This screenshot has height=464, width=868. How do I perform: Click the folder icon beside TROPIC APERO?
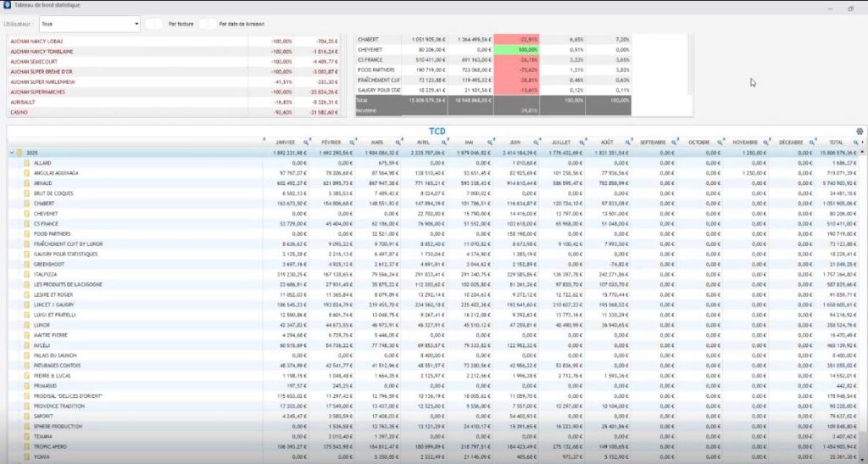(26, 446)
